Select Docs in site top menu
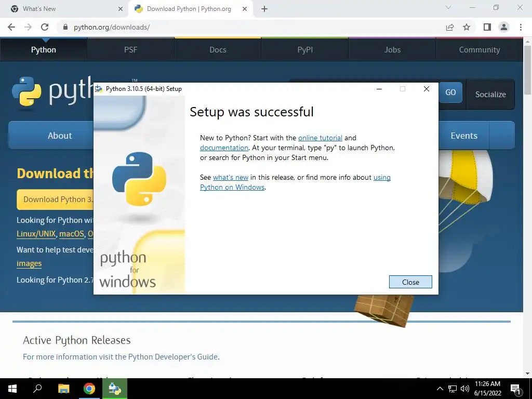Viewport: 532px width, 399px height. [218, 49]
